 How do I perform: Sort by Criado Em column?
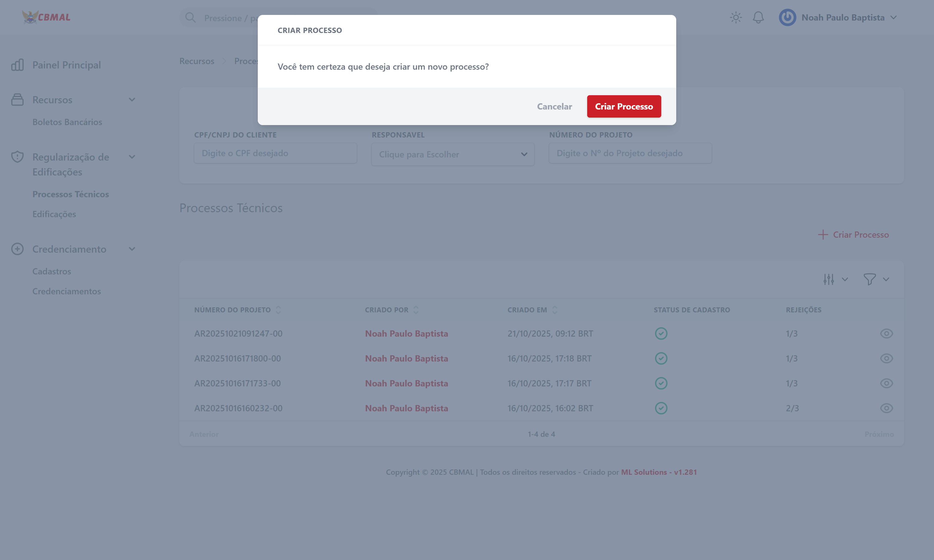554,310
